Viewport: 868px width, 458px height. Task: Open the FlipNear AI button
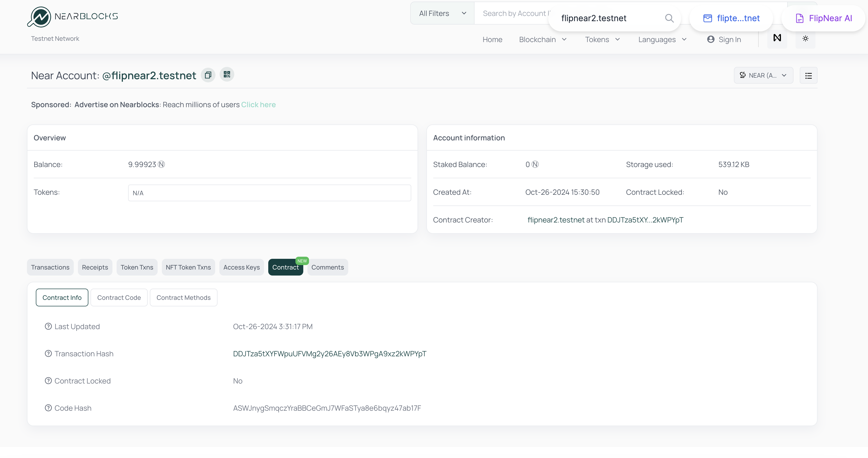824,18
